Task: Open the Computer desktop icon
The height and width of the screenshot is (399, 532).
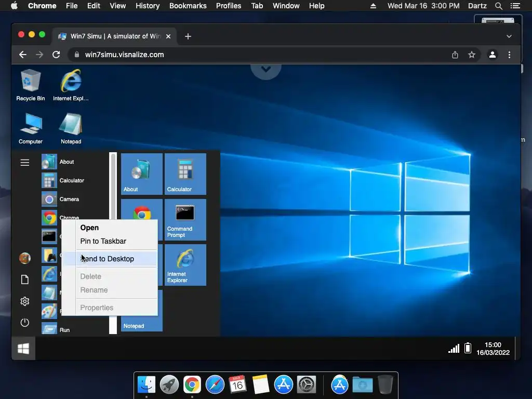Action: [x=31, y=129]
